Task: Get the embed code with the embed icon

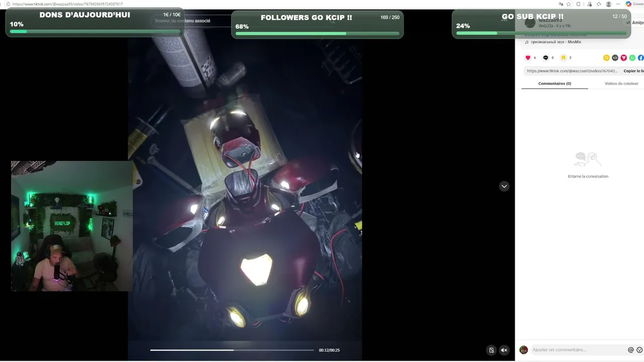Action: point(615,58)
